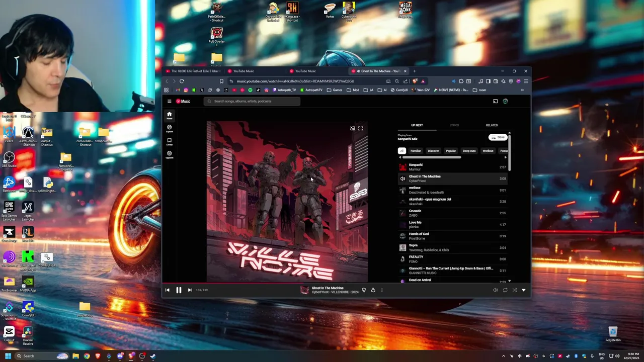Open the YouTube Music hamburger guide menu

(x=169, y=101)
